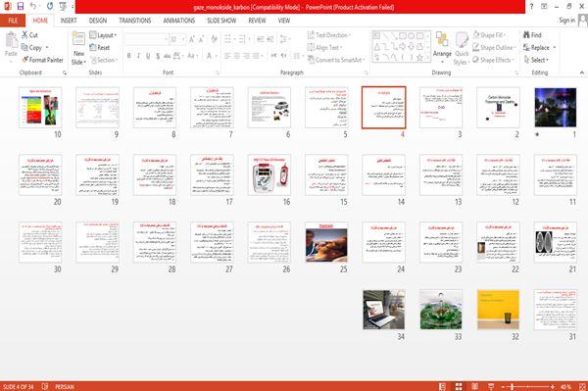
Task: Select slide 16 thumbnail
Action: click(269, 175)
